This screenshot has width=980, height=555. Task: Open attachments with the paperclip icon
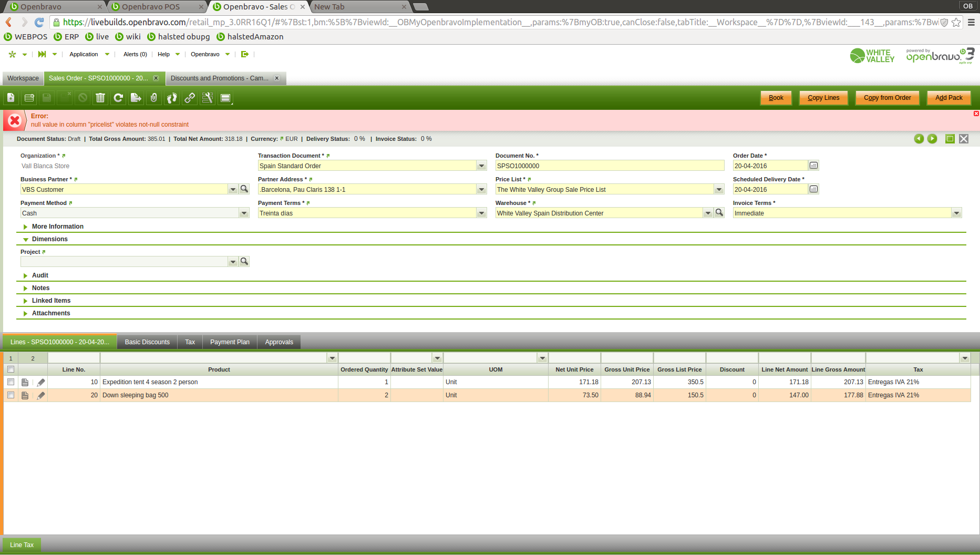(154, 98)
